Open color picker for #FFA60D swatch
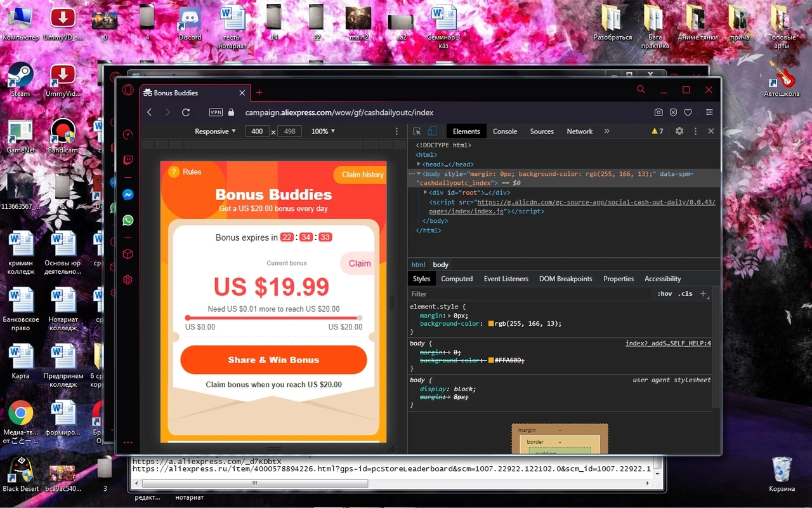The width and height of the screenshot is (812, 508). point(491,360)
